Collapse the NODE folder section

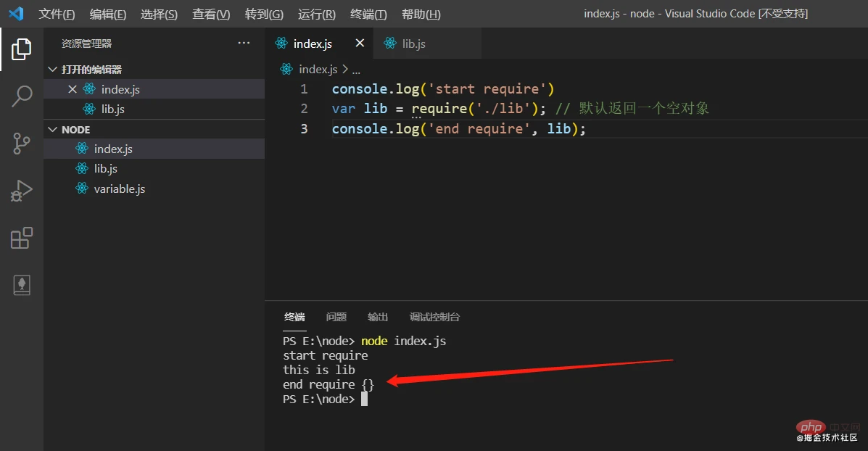point(53,130)
